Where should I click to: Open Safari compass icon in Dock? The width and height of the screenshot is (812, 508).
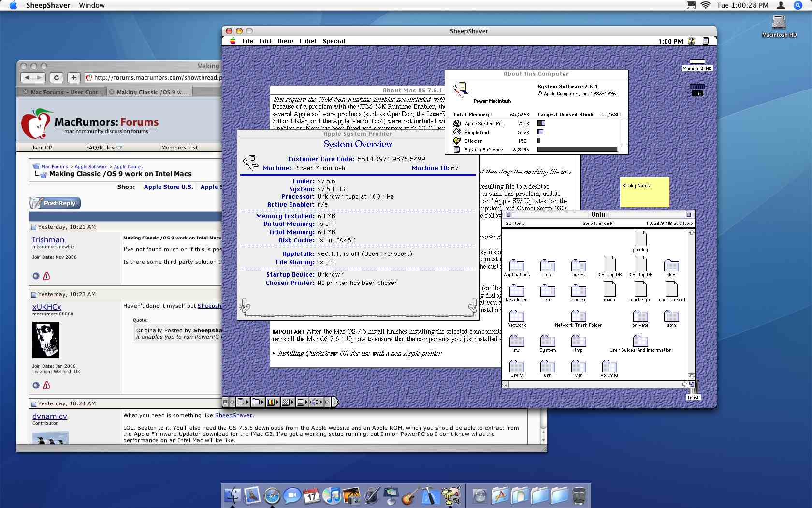point(272,496)
